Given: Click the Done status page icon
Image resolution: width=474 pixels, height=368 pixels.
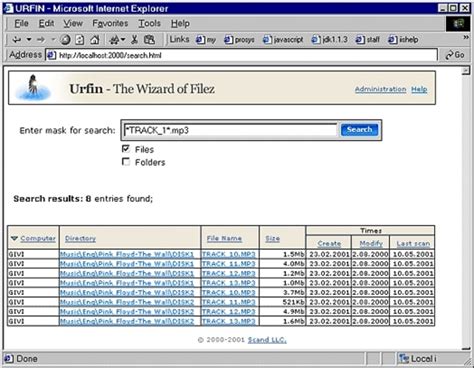Looking at the screenshot, I should click(9, 359).
